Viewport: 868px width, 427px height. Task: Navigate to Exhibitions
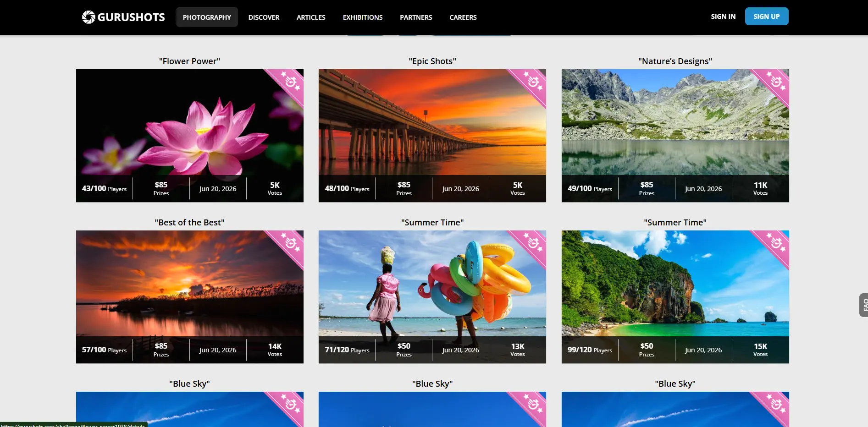363,17
